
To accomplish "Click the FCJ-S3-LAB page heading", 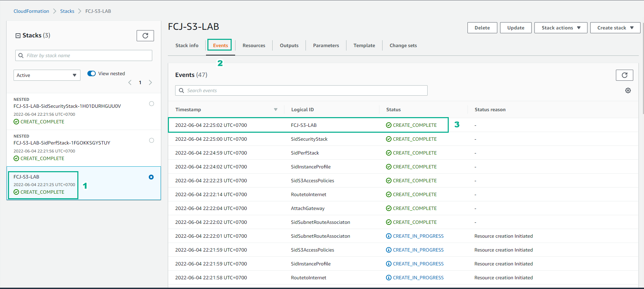I will point(194,27).
